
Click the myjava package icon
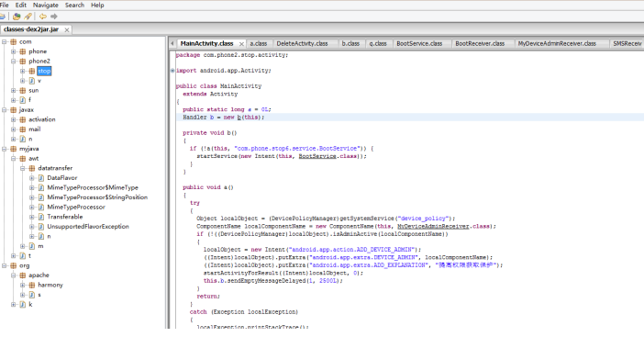pyautogui.click(x=14, y=149)
